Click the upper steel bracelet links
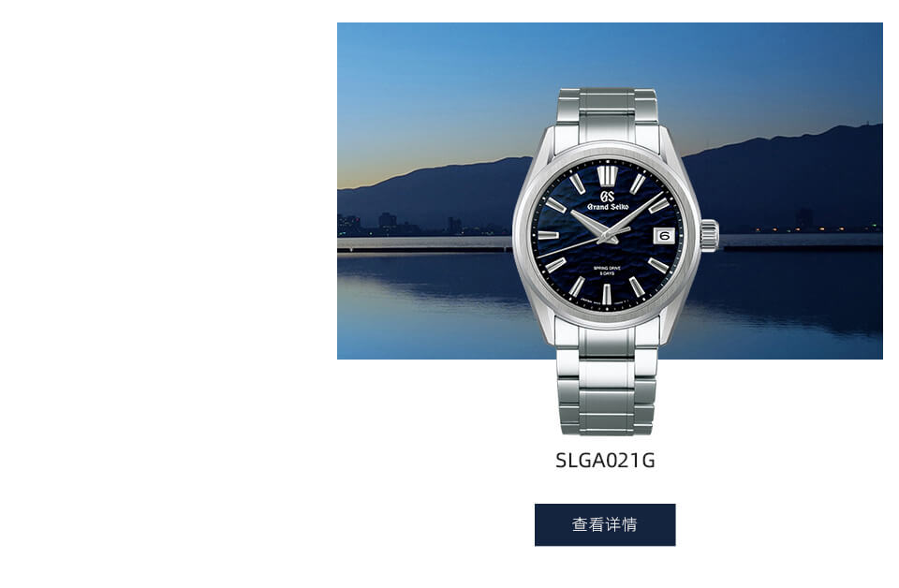This screenshot has height=588, width=899. (607, 114)
